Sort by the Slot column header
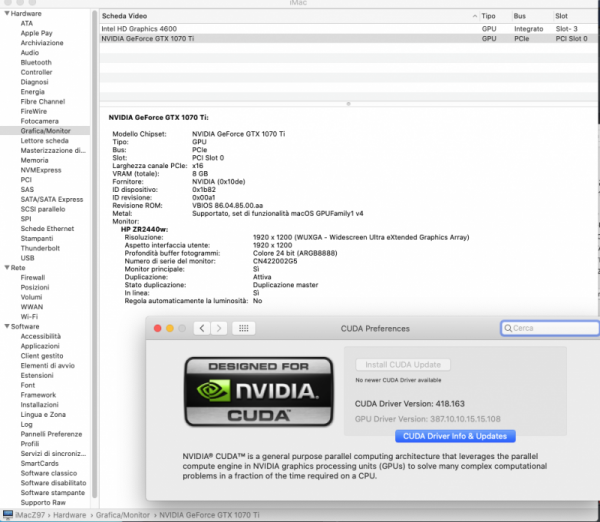This screenshot has height=522, width=600. (x=561, y=16)
